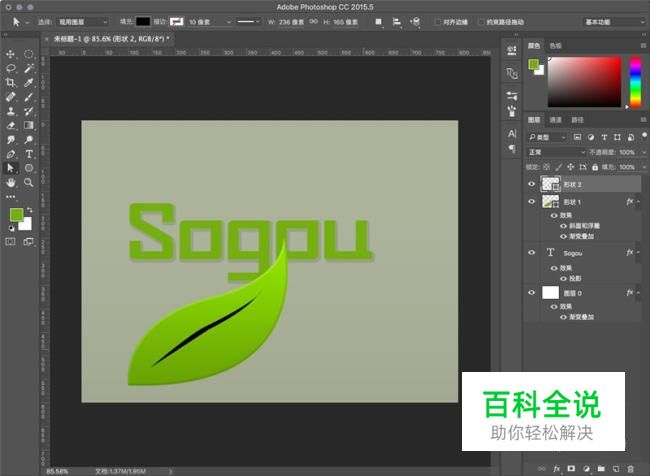Viewport: 650px width, 476px height.
Task: Open the layer filter 类型 dropdown
Action: point(547,137)
